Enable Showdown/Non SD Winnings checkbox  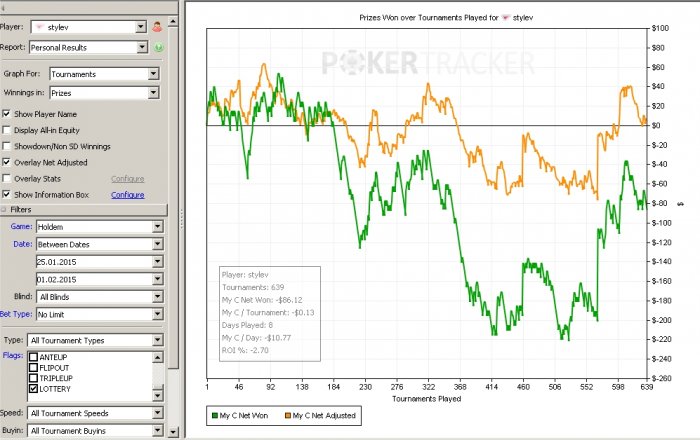pyautogui.click(x=6, y=146)
